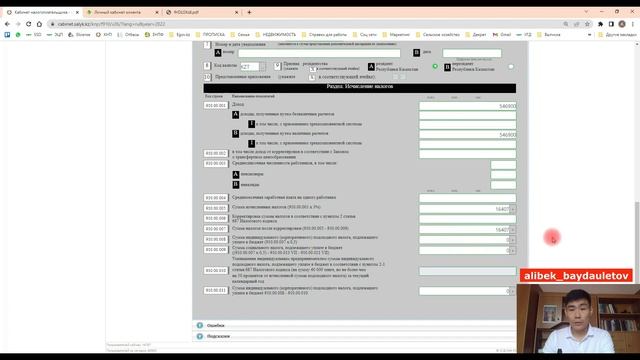This screenshot has height=360, width=640.
Task: Open the КНП bookmark
Action: pyautogui.click(x=104, y=35)
